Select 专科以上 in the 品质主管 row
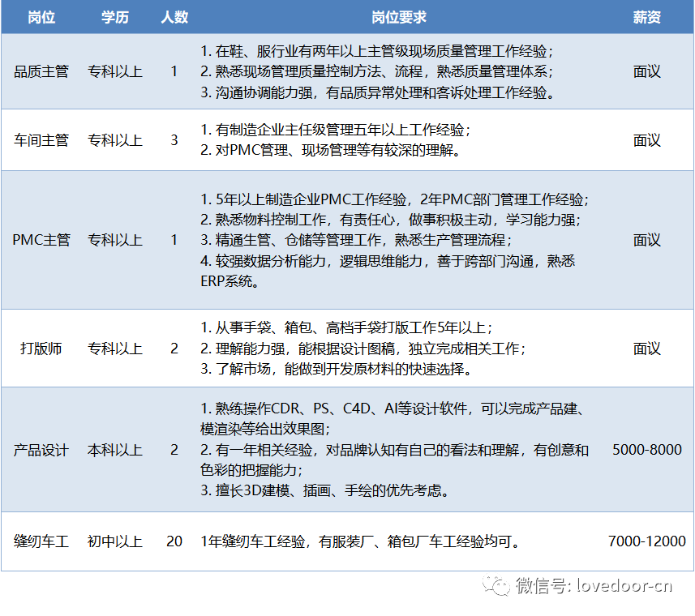This screenshot has height=616, width=695. [115, 71]
